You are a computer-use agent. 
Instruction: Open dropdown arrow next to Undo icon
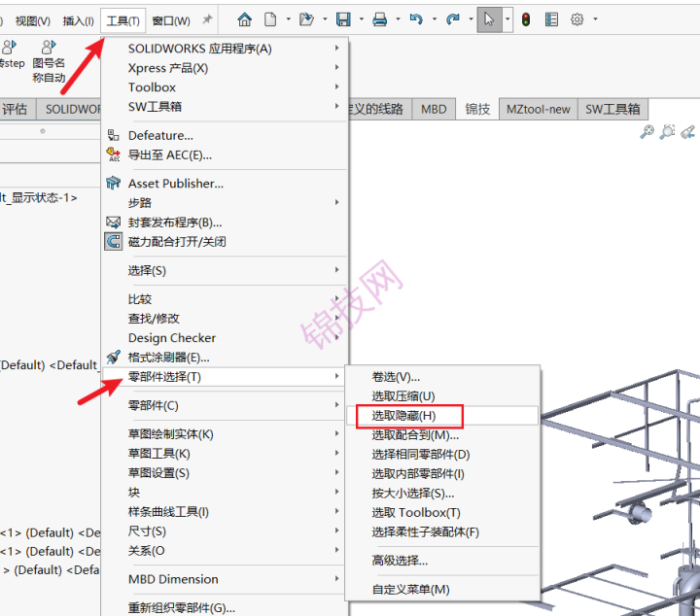(x=434, y=19)
